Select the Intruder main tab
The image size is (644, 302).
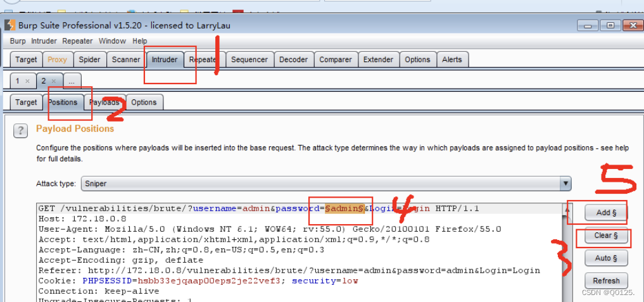(165, 60)
